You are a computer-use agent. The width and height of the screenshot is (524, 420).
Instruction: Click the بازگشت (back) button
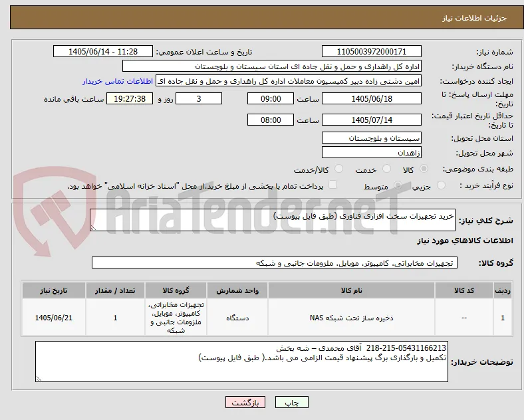coord(245,402)
